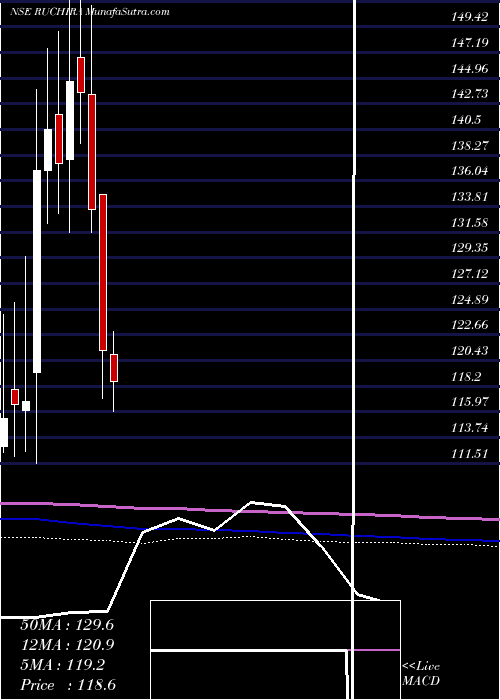Click the 118.2 price axis label
500x700 pixels.
point(467,377)
